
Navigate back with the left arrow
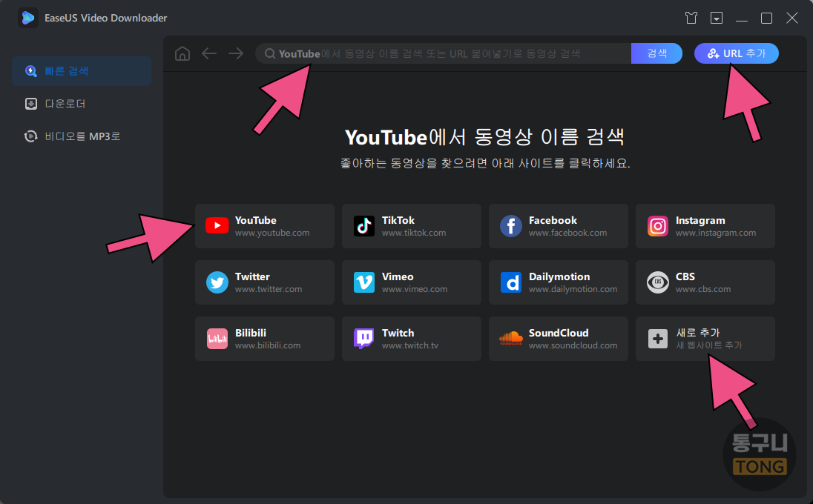tap(209, 53)
